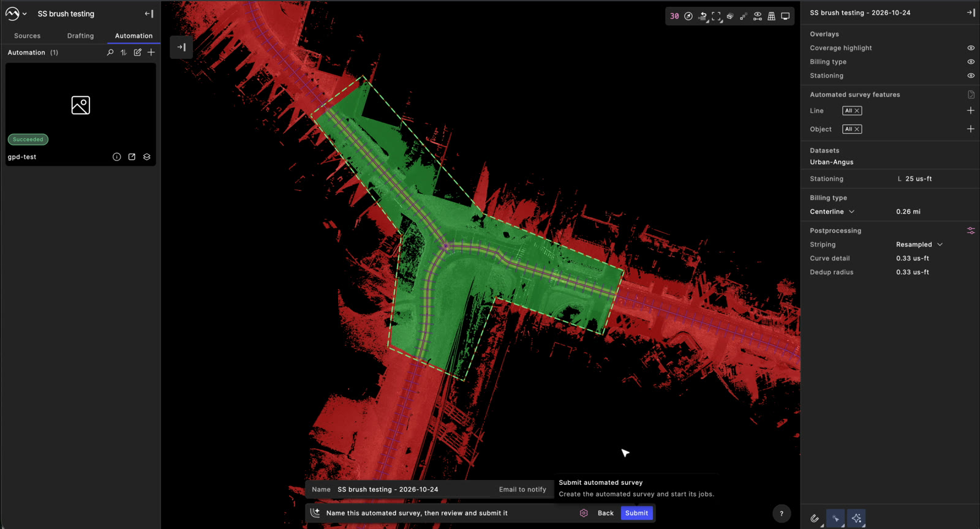Switch to the Sources tab
Image resolution: width=980 pixels, height=529 pixels.
pos(28,36)
